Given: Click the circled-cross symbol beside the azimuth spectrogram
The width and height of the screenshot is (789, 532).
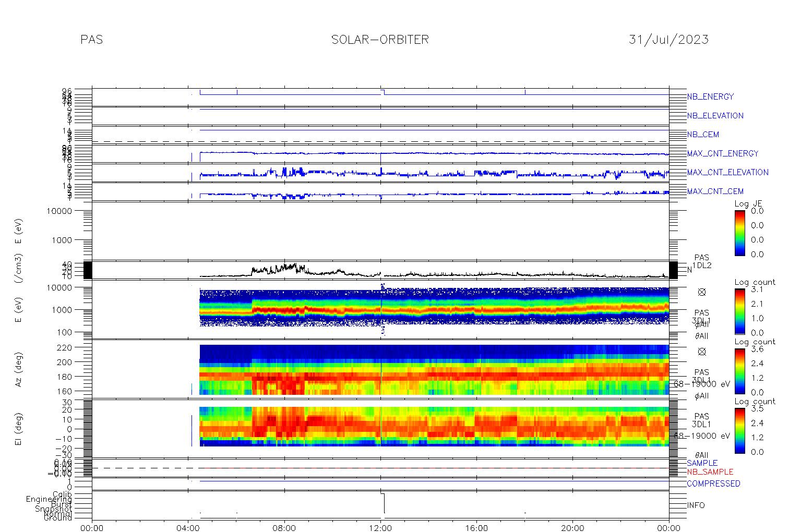Looking at the screenshot, I should pyautogui.click(x=701, y=352).
